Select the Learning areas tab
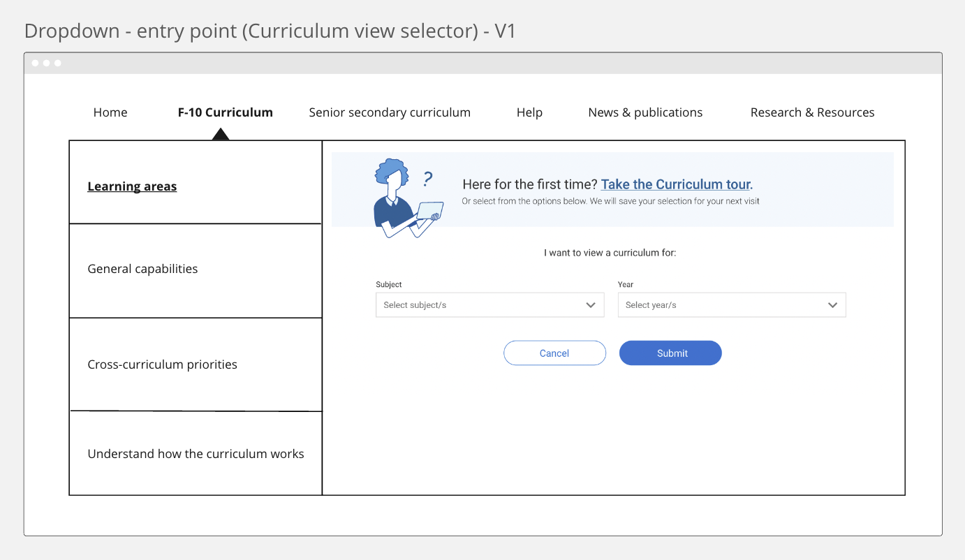 pos(132,186)
